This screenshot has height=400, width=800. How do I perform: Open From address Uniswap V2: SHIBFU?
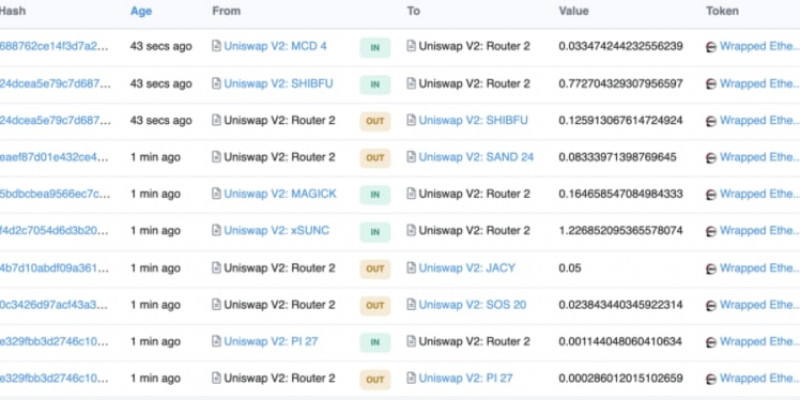278,83
